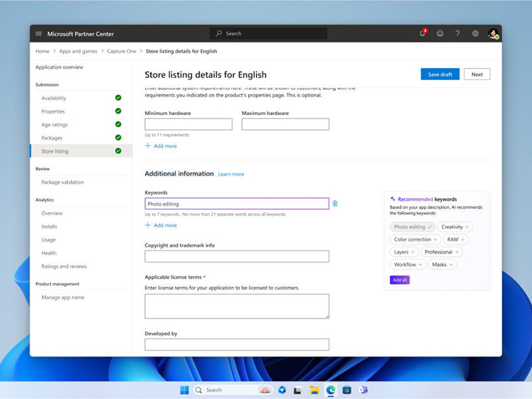Open Package validation under Review
This screenshot has height=399, width=532.
click(x=63, y=182)
